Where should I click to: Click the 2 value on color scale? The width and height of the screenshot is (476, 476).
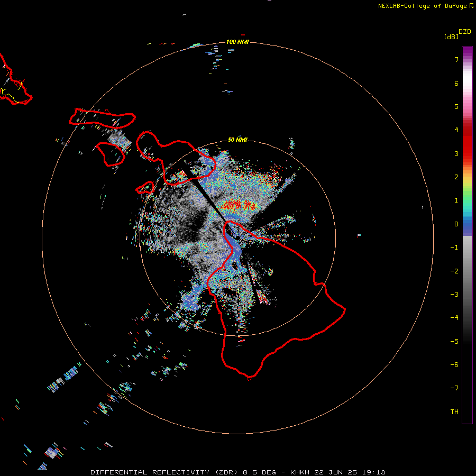tap(456, 177)
